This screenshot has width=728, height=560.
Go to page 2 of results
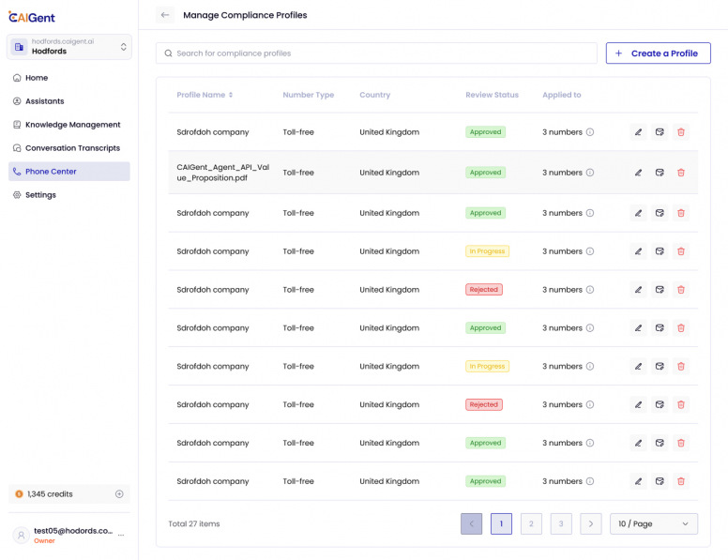tap(531, 523)
